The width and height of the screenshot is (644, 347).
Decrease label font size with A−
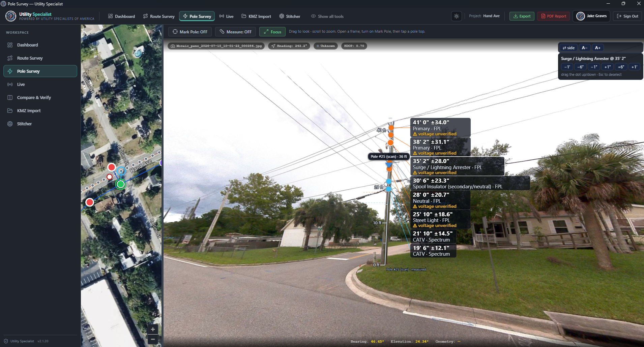tap(585, 48)
